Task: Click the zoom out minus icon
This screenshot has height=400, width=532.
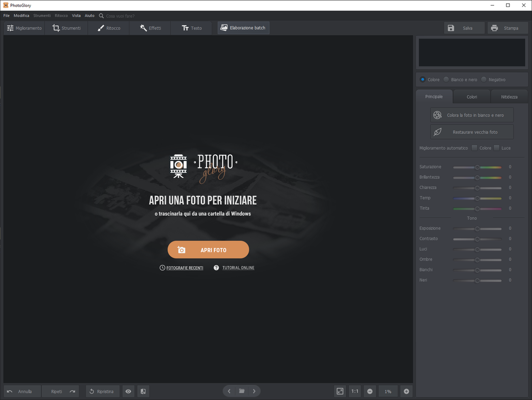Action: [x=370, y=391]
